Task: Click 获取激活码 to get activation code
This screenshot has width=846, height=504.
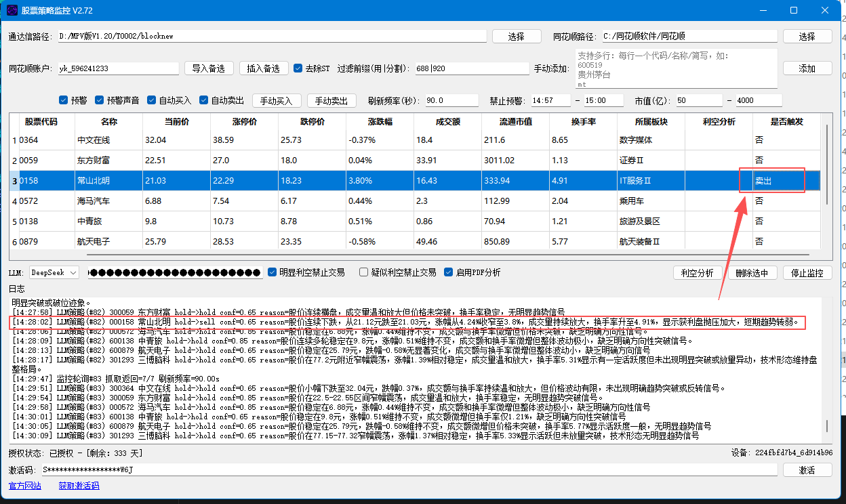Action: (79, 486)
